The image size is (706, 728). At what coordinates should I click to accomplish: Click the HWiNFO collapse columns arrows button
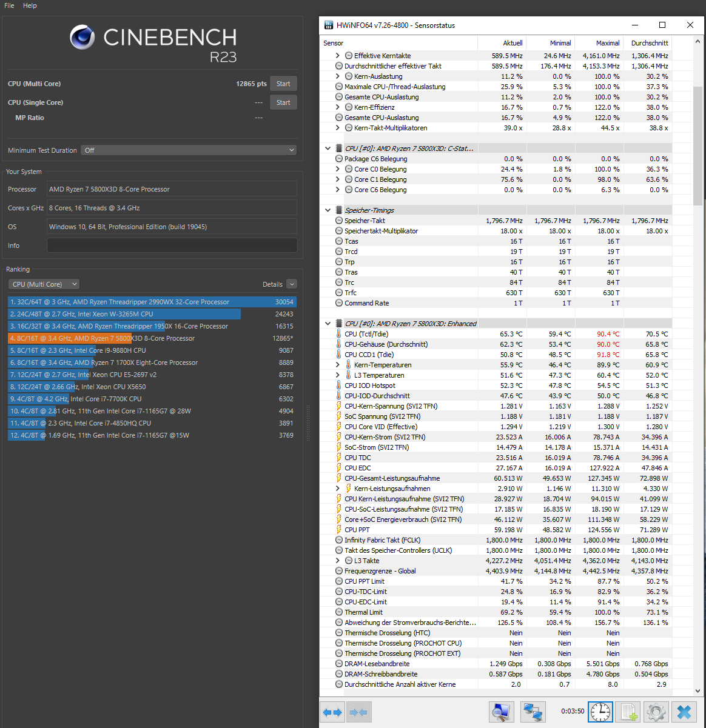pos(358,712)
